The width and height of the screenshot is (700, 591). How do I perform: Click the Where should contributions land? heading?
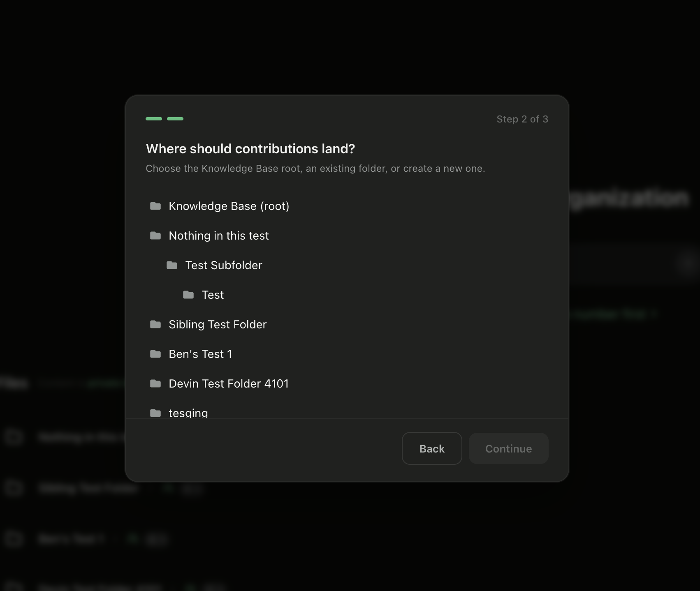pos(250,149)
